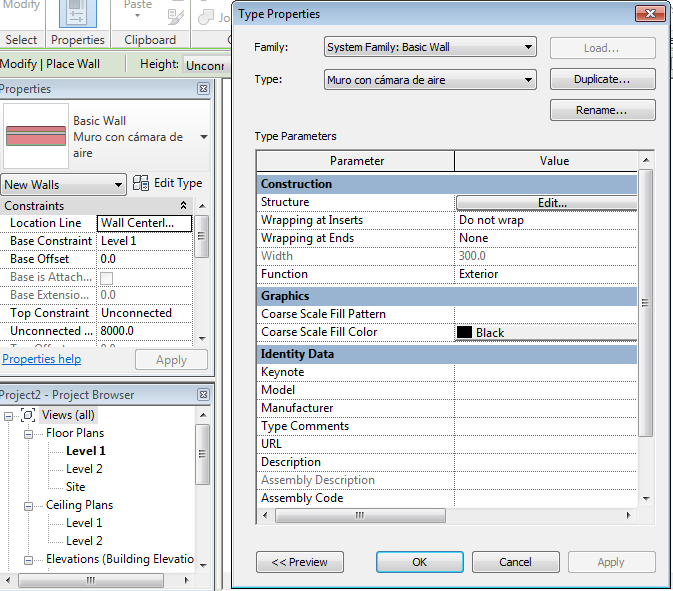
Task: Click the Parameter column header
Action: 356,161
